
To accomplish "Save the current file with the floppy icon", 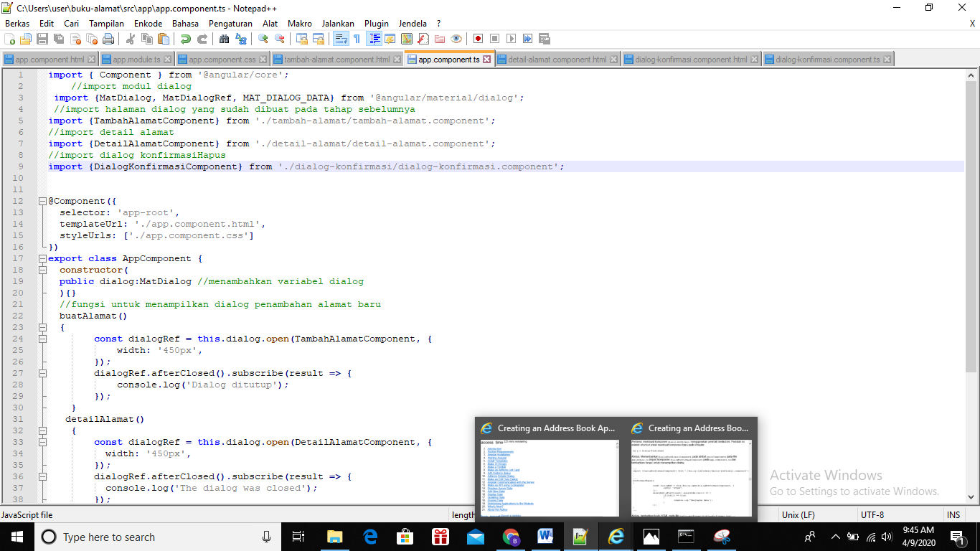I will pyautogui.click(x=42, y=39).
